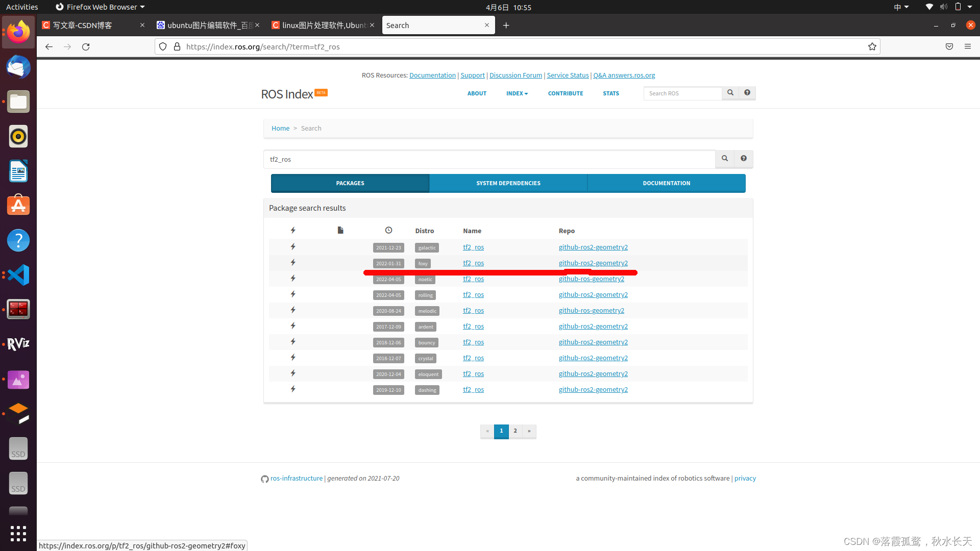Image resolution: width=980 pixels, height=551 pixels.
Task: Open Visual Studio Code from the dock
Action: (18, 275)
